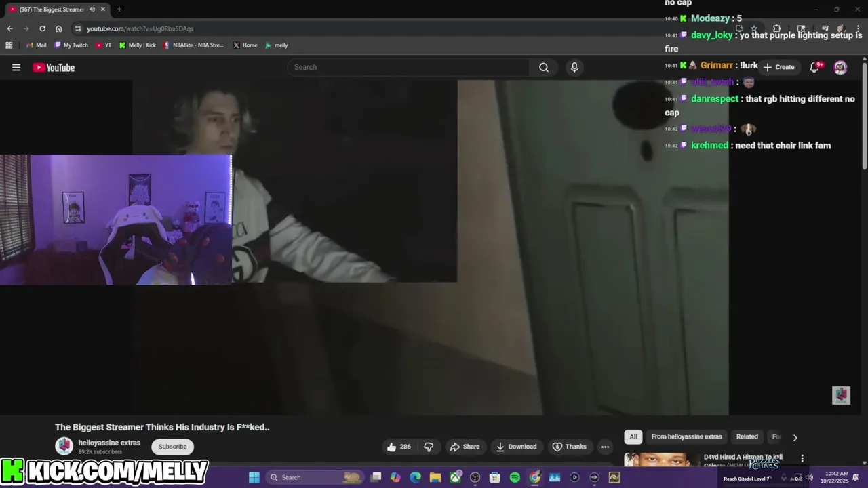Screen dimensions: 868x488
Task: Go to the YouTube home logo
Action: pos(54,67)
